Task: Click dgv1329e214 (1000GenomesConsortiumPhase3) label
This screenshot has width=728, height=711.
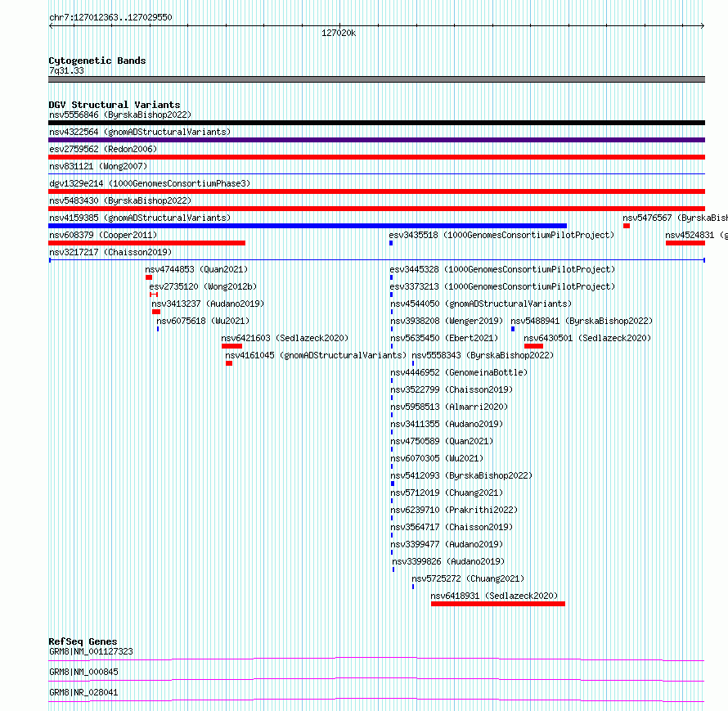Action: [150, 183]
